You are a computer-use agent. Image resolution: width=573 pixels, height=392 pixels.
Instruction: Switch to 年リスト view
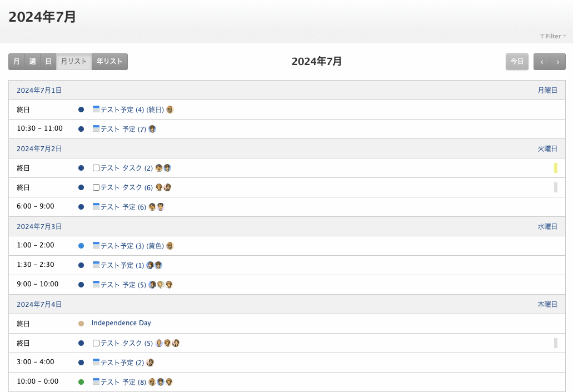(x=109, y=61)
